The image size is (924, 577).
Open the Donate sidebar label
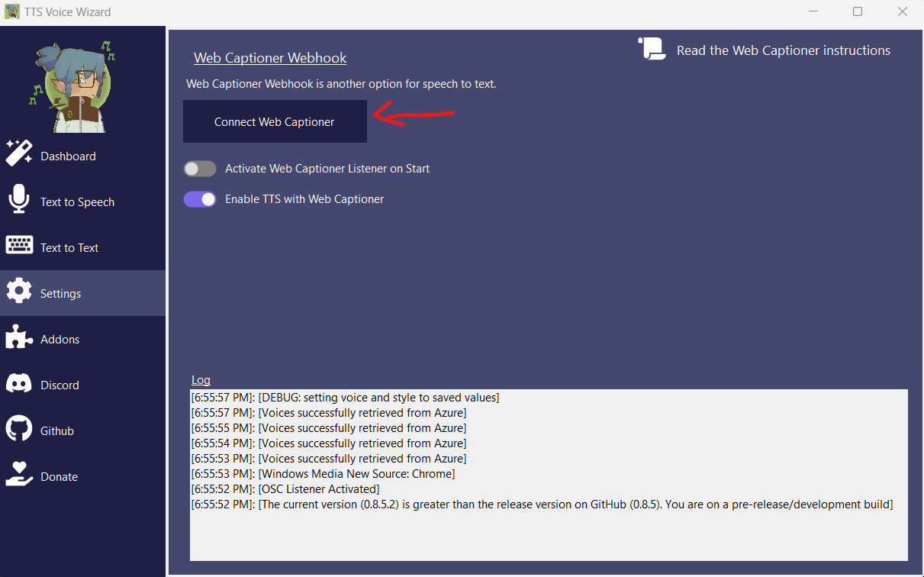[59, 476]
